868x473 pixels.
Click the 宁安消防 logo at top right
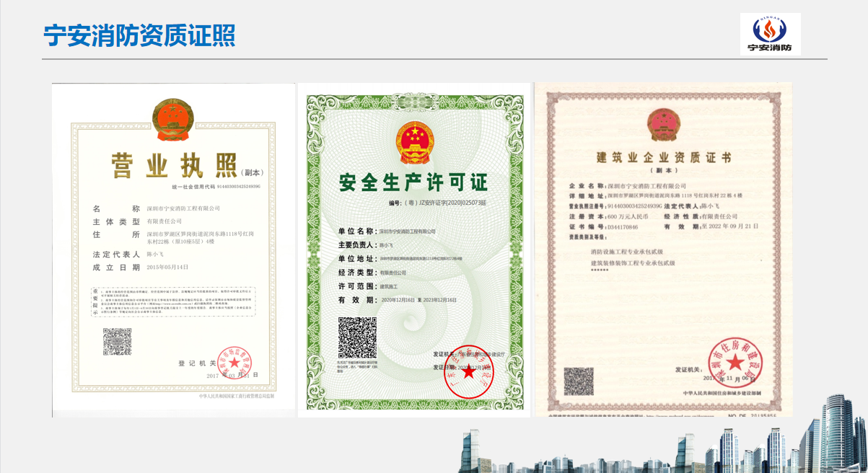pos(770,34)
